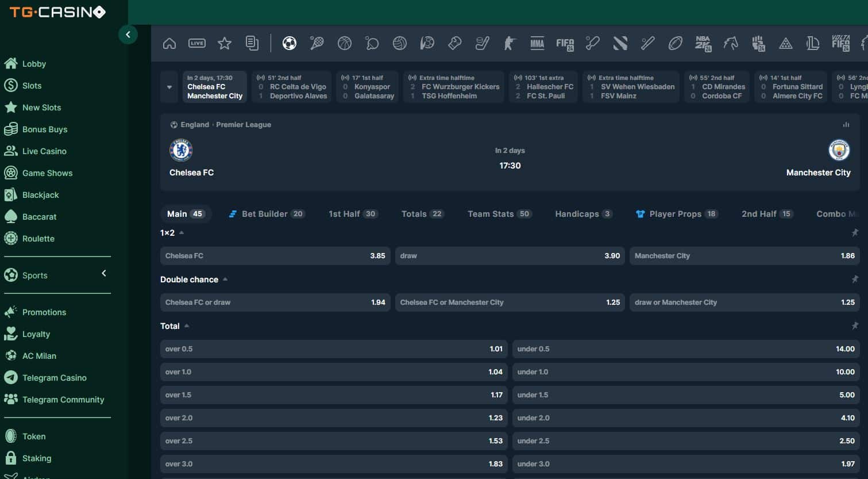The image size is (868, 479).
Task: Go to the sportsbook home icon
Action: click(x=169, y=43)
